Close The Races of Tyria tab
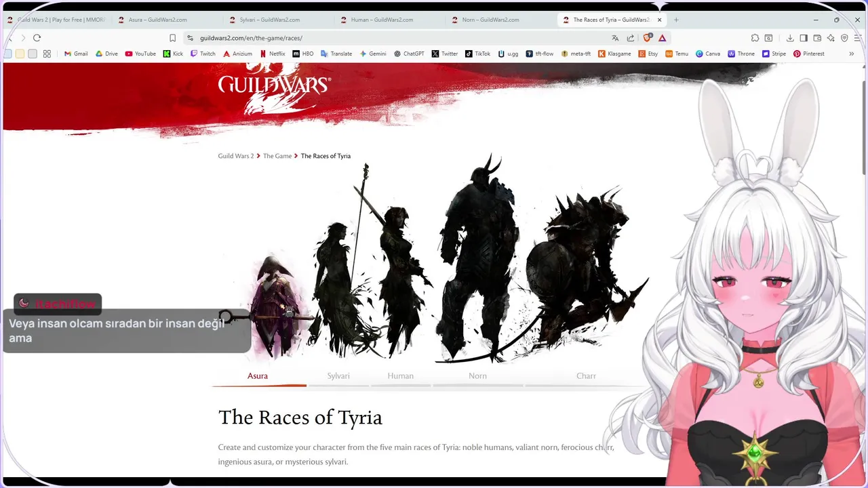Screen dimensions: 868x488 [659, 20]
